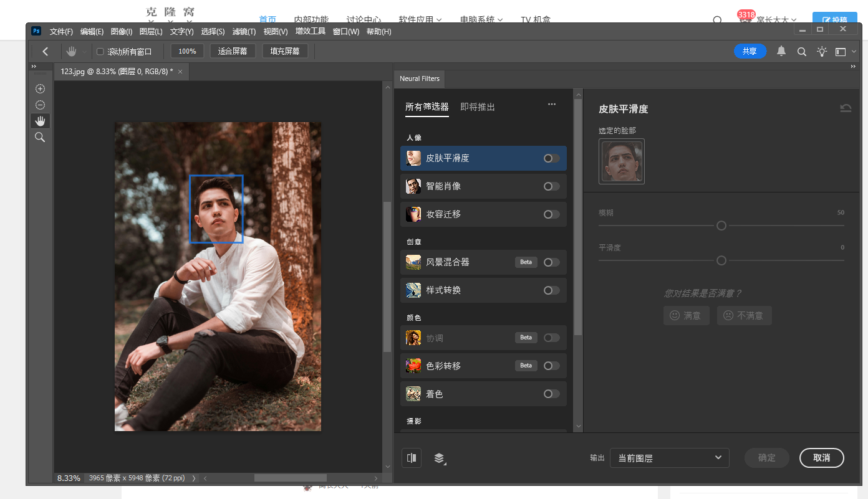Enable the 着色 filter toggle
This screenshot has height=499, width=868.
click(x=551, y=394)
